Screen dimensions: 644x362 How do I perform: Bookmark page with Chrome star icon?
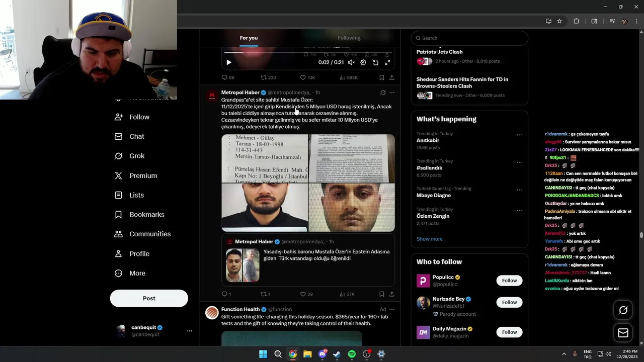point(559,21)
